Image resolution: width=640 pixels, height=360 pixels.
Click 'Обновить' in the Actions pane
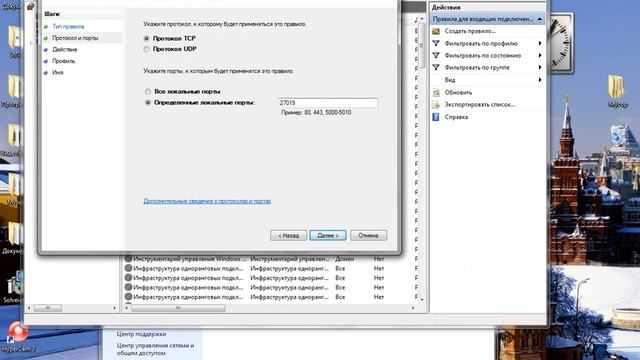tap(458, 93)
